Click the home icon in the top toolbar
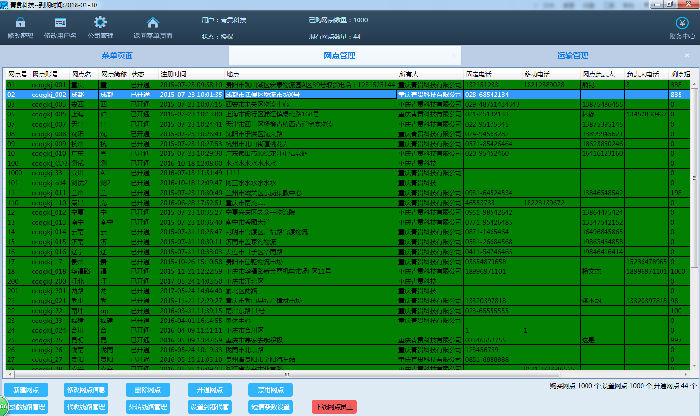This screenshot has width=700, height=416. pos(152,23)
